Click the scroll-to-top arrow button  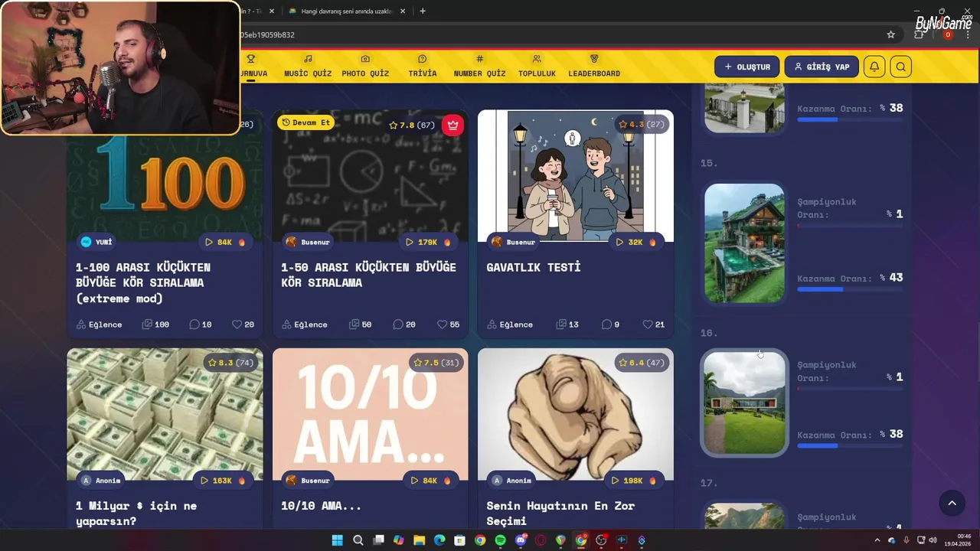[x=952, y=503]
